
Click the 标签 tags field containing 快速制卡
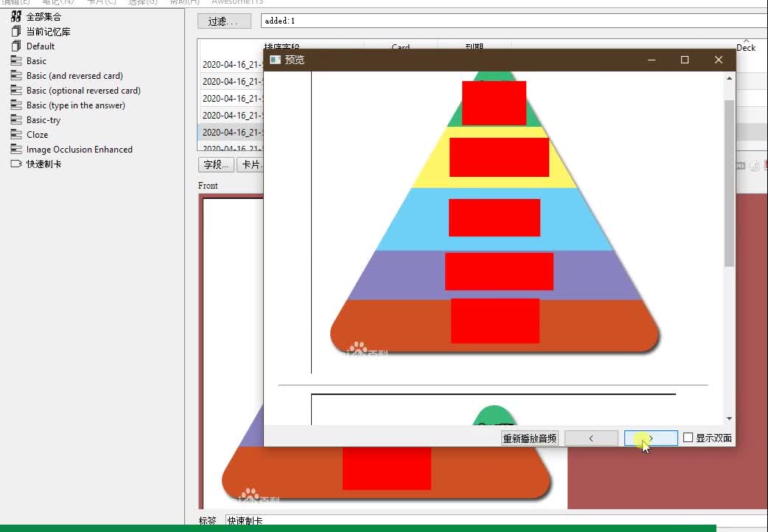click(x=495, y=520)
